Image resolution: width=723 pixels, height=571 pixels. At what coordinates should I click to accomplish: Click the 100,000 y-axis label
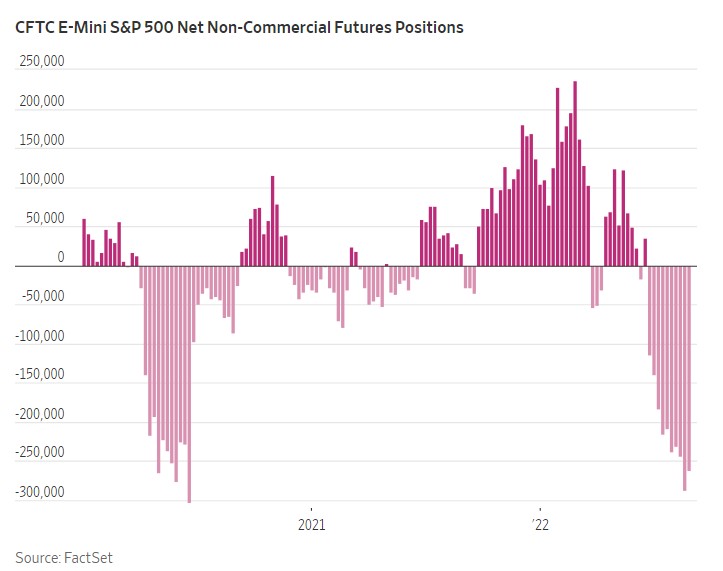[x=40, y=180]
